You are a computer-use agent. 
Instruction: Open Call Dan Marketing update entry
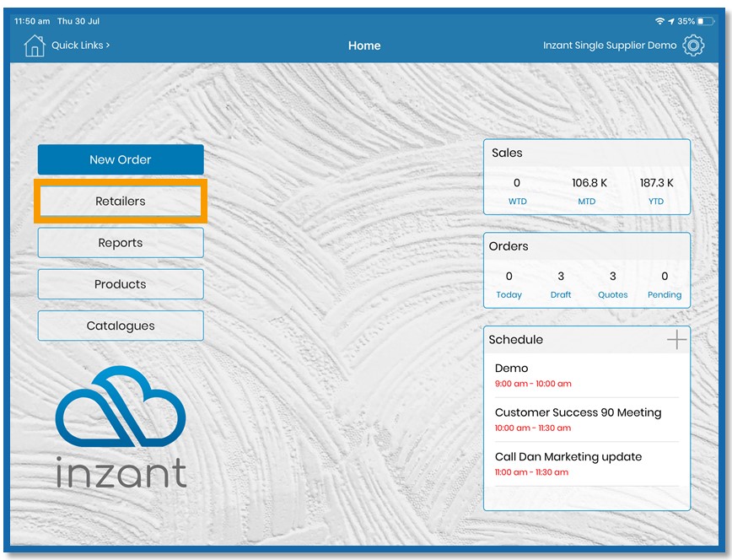tap(586, 464)
